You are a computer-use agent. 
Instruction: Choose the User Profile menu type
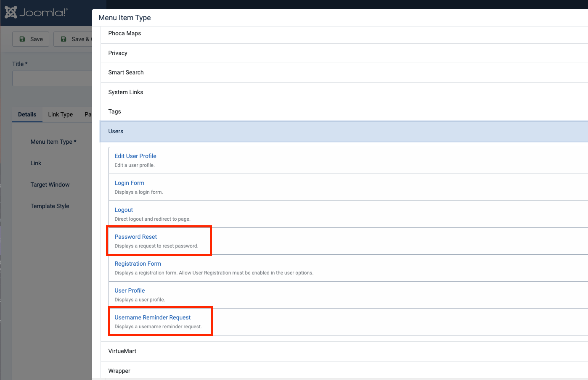coord(130,290)
